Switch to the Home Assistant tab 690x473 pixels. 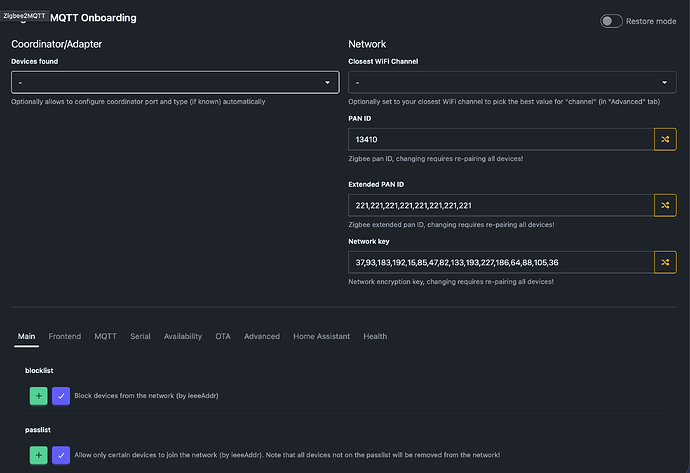coord(322,336)
